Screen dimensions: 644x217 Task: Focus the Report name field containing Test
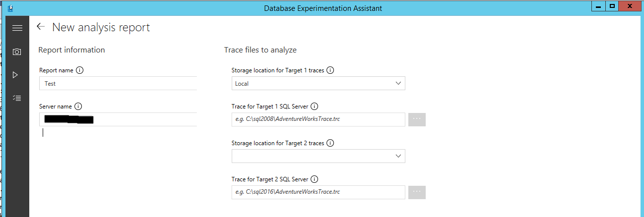coord(118,83)
